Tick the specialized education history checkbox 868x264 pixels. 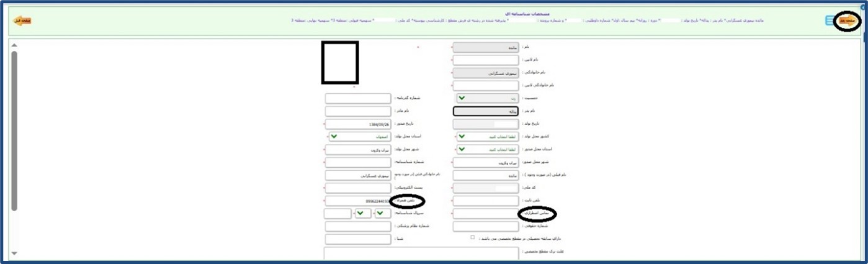point(472,238)
